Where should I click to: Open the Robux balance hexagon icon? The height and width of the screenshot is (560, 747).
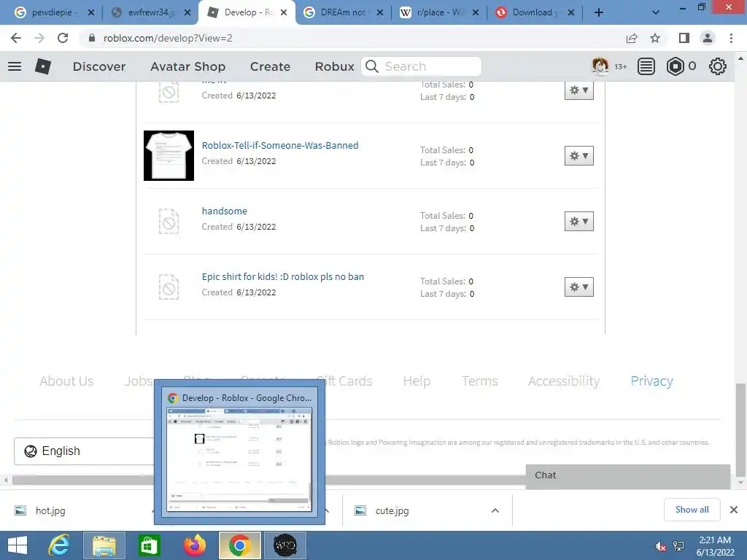coord(675,66)
